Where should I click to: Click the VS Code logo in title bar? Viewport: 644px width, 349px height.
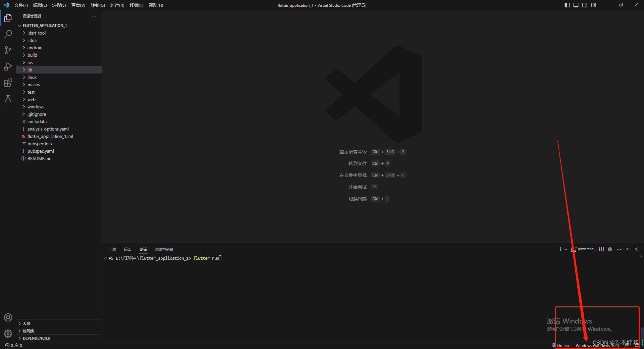click(6, 5)
